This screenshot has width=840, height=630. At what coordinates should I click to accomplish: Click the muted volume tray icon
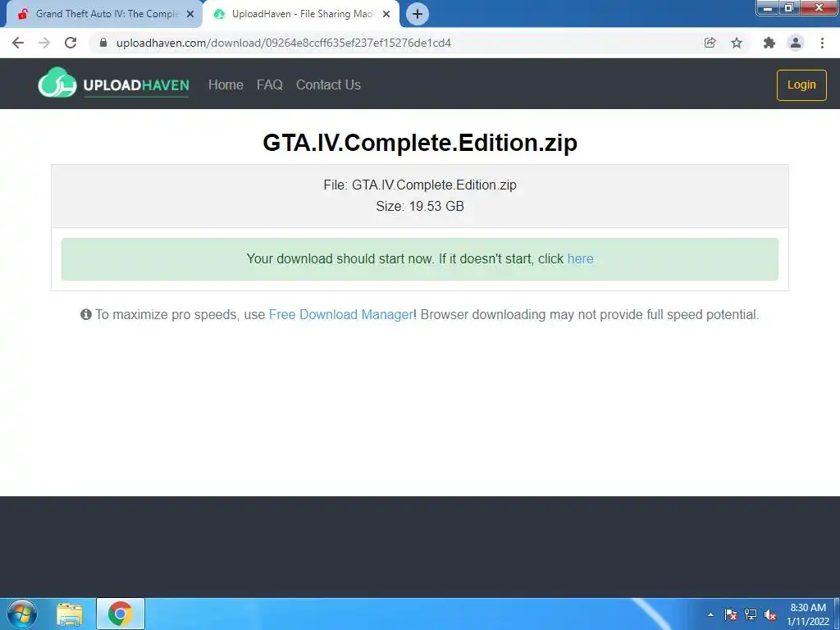click(x=770, y=614)
